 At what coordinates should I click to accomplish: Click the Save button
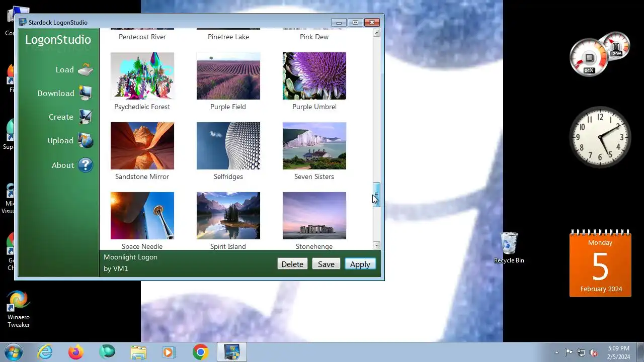pyautogui.click(x=326, y=264)
